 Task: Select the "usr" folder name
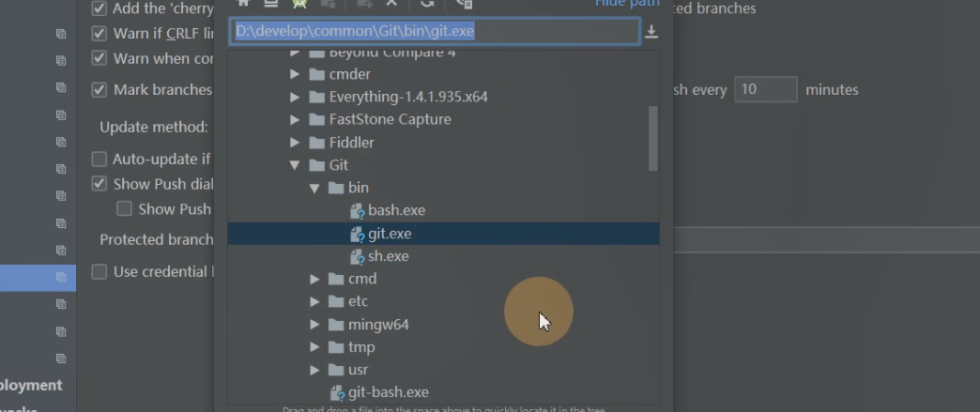click(359, 370)
